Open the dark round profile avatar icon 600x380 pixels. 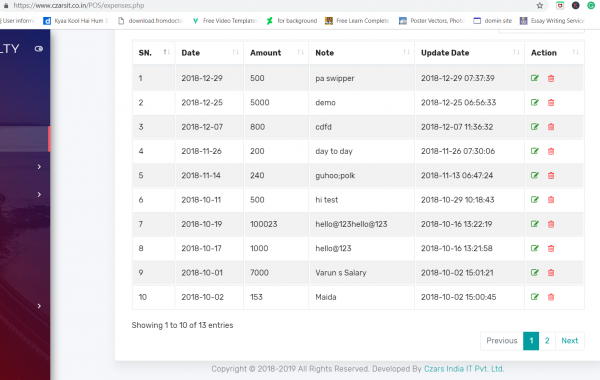coord(576,5)
